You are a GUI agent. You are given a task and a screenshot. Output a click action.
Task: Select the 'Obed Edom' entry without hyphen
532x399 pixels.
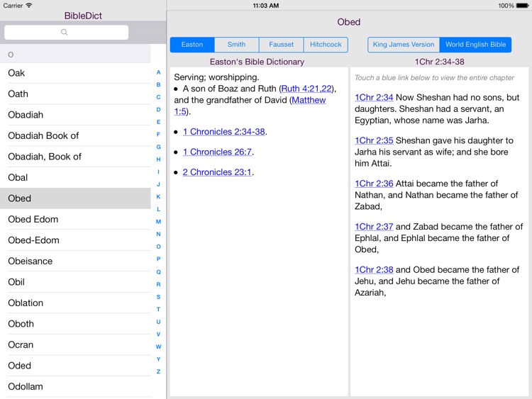pos(75,219)
